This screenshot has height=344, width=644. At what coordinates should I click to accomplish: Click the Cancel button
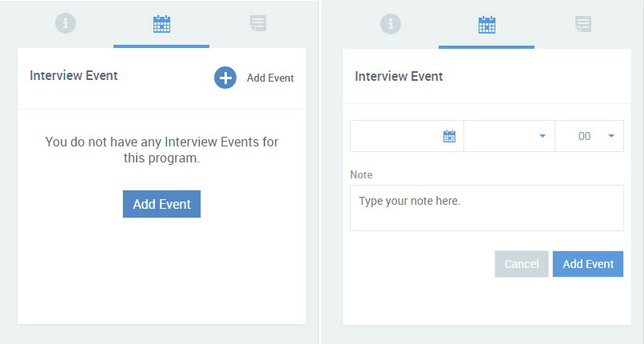(522, 264)
